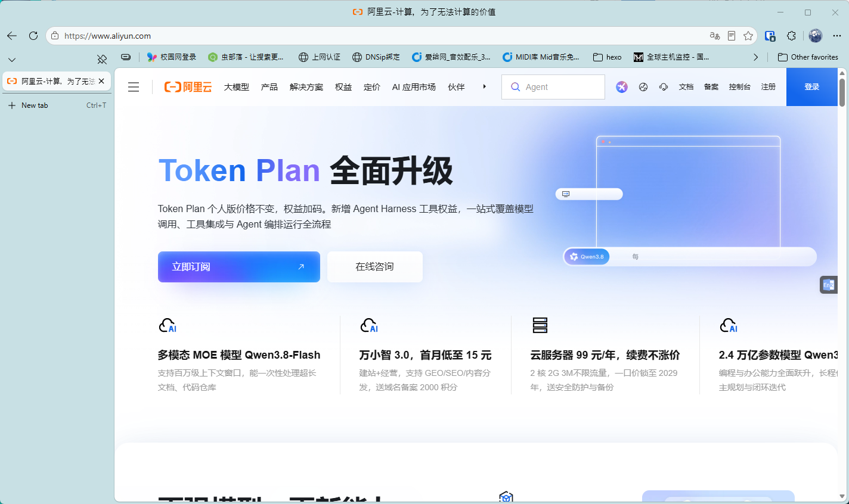Open the 权益 nav menu

tap(343, 87)
